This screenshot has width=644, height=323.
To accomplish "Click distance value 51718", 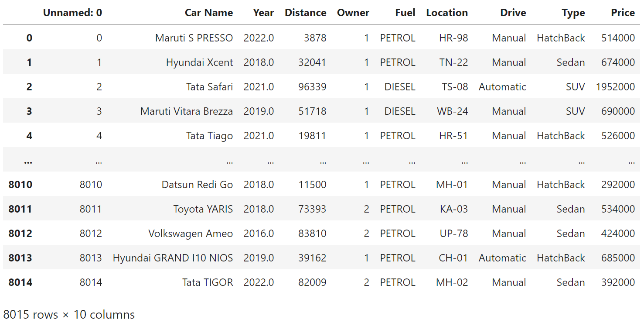I will 313,111.
